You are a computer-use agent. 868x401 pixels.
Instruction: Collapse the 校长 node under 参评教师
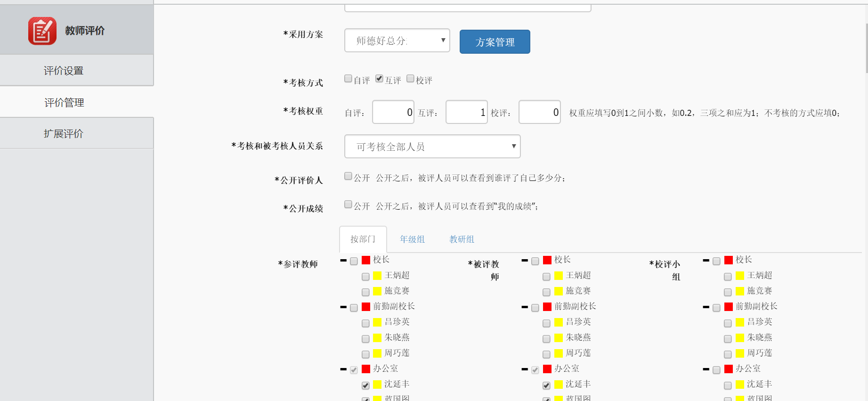343,260
